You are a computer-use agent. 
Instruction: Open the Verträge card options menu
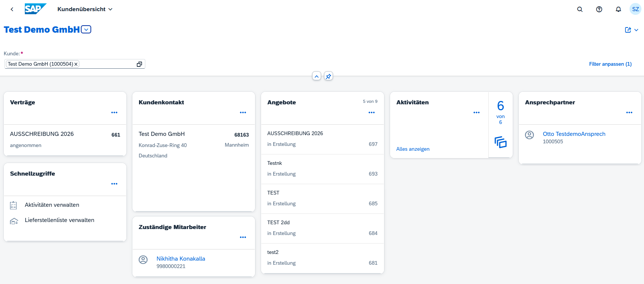click(x=114, y=112)
